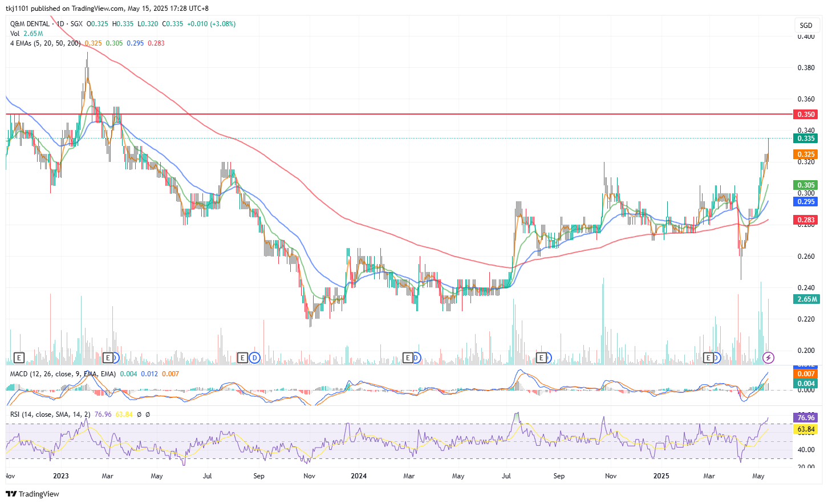Click the 0.220 price scale label
Image resolution: width=828 pixels, height=504 pixels.
(806, 319)
